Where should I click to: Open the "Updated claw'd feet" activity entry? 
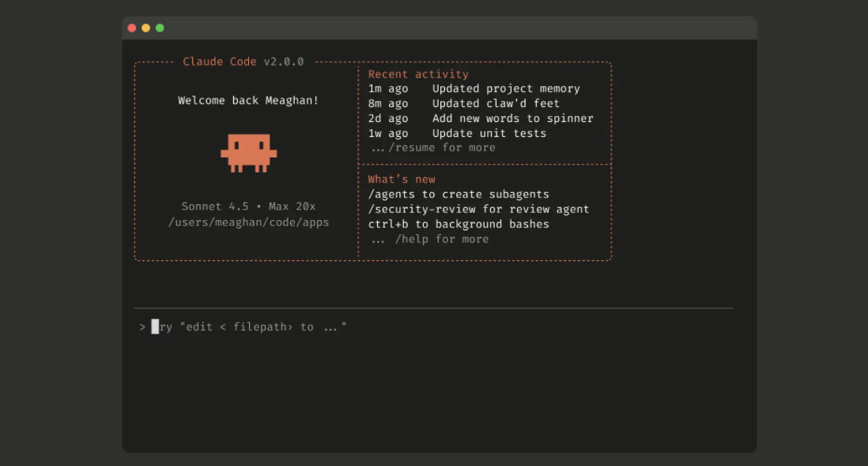tap(496, 104)
